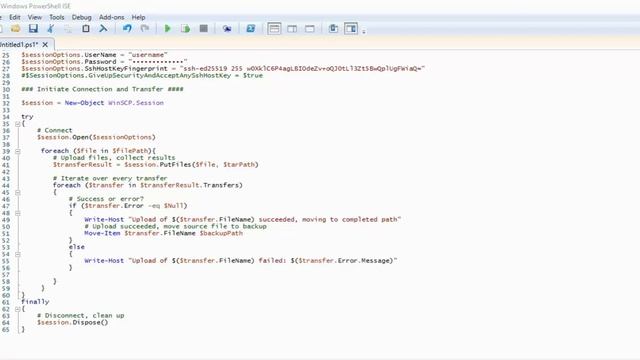The width and height of the screenshot is (640, 360).
Task: Undo the last edit
Action: click(127, 29)
